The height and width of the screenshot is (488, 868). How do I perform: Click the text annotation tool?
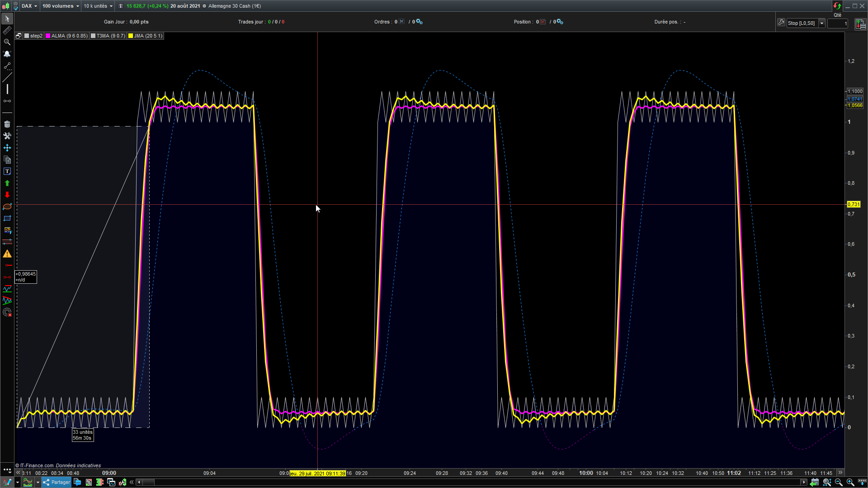pos(7,171)
